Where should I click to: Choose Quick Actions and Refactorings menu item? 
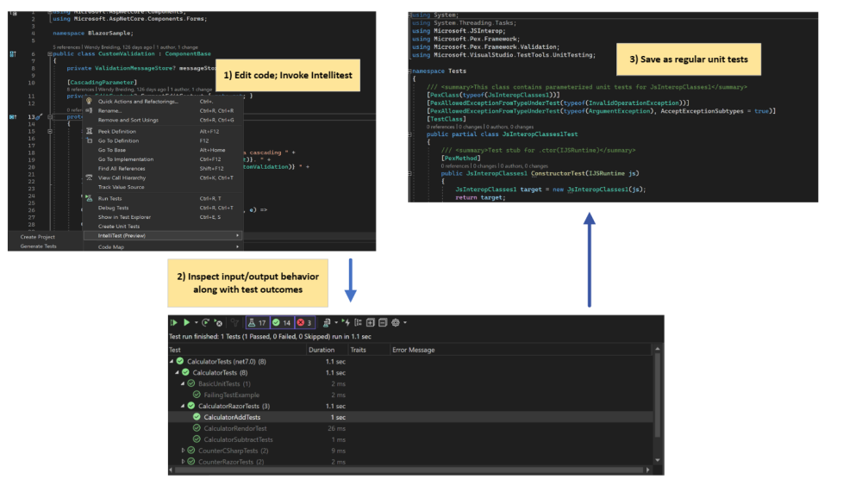[162, 102]
